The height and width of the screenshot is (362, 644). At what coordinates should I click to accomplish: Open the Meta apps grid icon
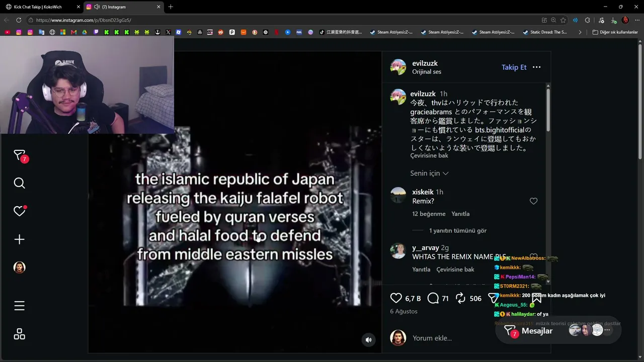(20, 334)
